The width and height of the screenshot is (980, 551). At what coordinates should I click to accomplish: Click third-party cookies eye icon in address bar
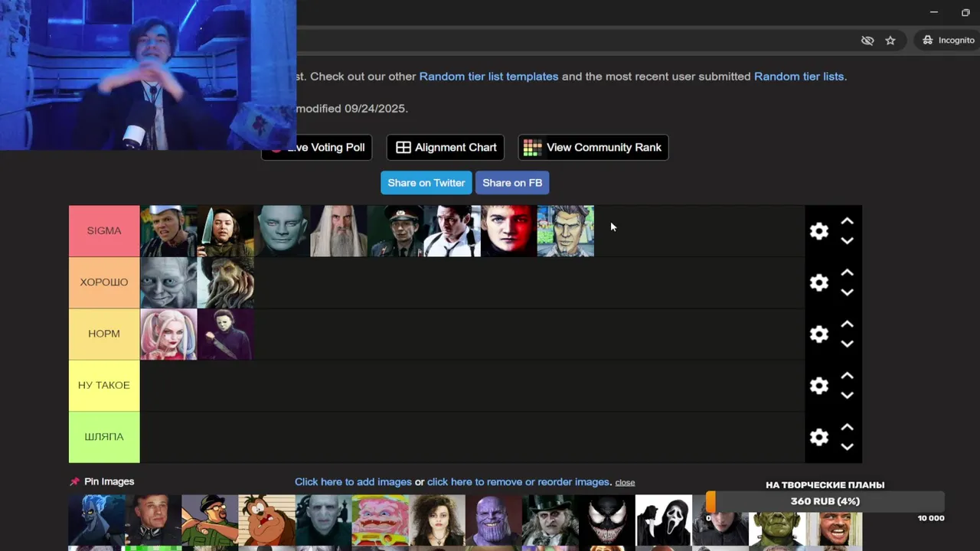867,41
